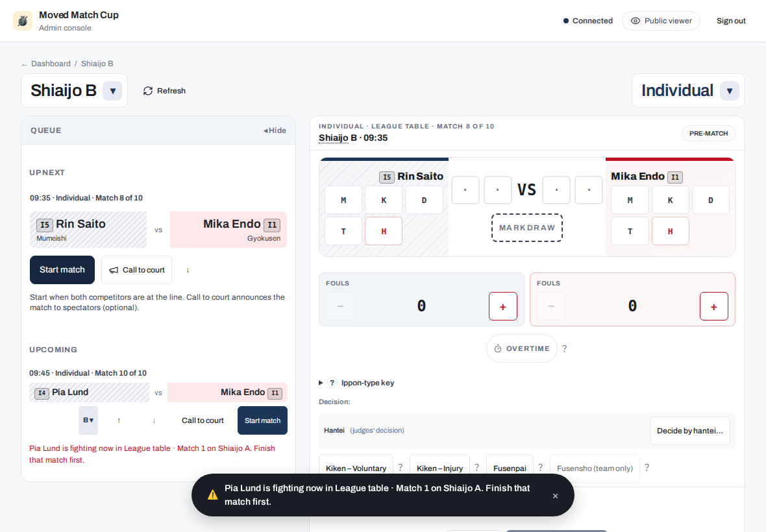
Task: Add a foul for Rin Saito
Action: tap(503, 306)
